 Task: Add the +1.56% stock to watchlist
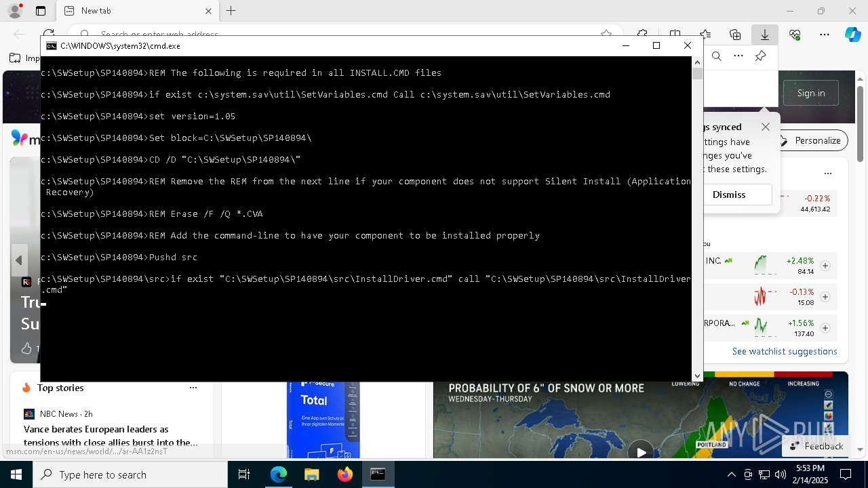[825, 328]
